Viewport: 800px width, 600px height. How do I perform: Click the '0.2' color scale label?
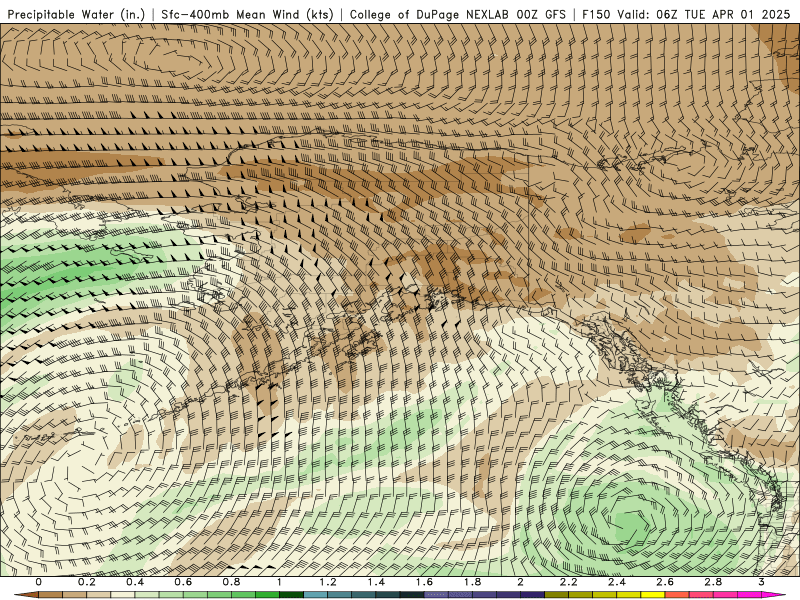coord(87,582)
